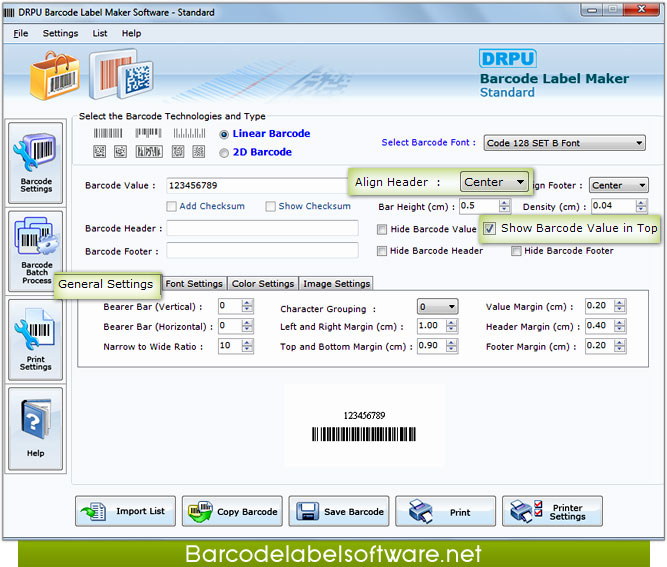
Task: Click the DRPU logo in title bar
Action: pyautogui.click(x=9, y=13)
